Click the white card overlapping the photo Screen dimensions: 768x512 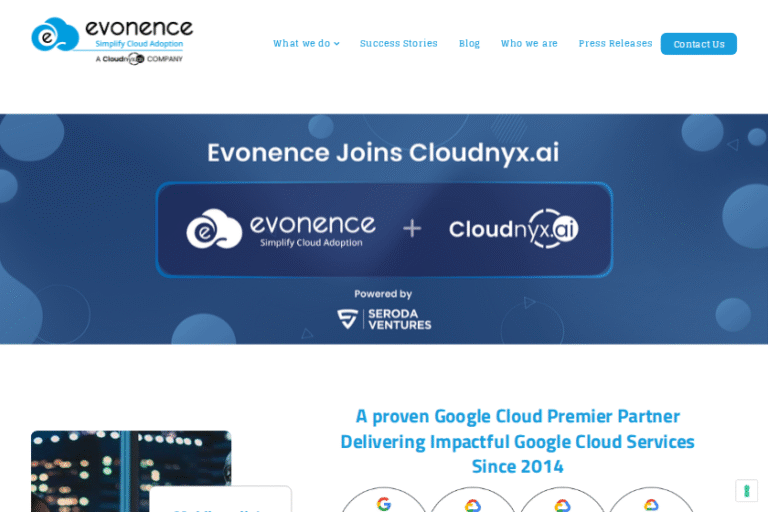220,500
